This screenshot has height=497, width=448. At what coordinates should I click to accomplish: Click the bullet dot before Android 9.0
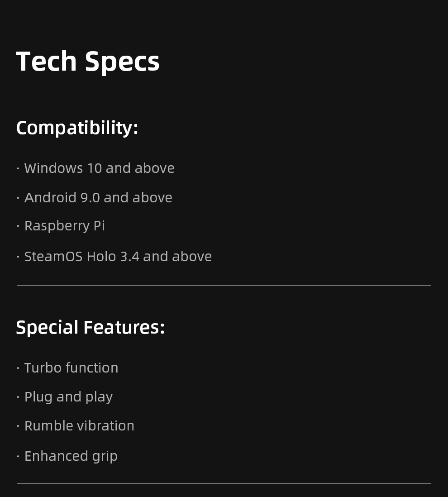point(18,198)
